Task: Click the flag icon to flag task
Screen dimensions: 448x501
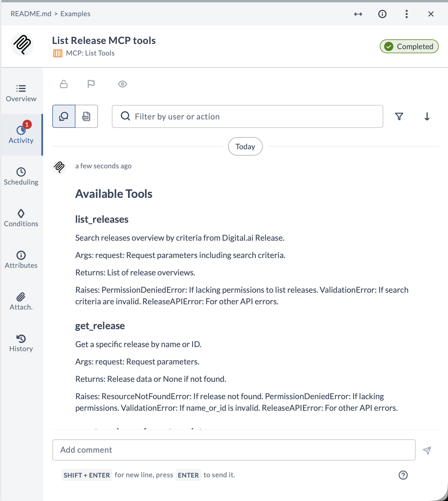Action: 91,84
